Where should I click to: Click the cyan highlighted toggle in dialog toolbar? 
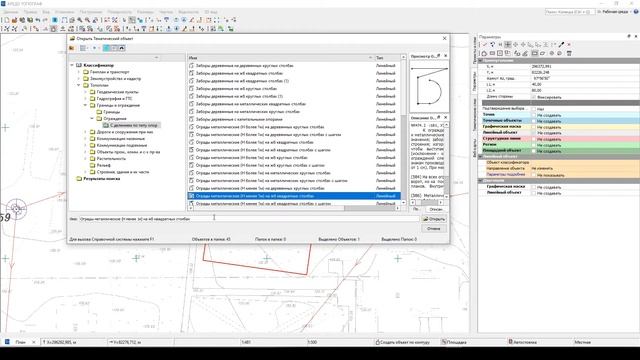(106, 48)
